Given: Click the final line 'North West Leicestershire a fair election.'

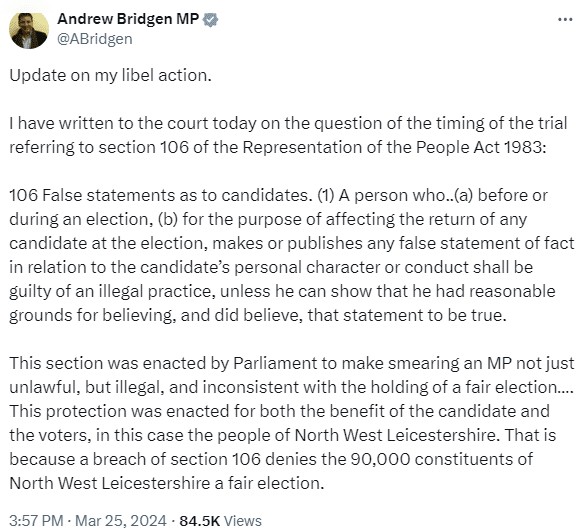Looking at the screenshot, I should [167, 483].
